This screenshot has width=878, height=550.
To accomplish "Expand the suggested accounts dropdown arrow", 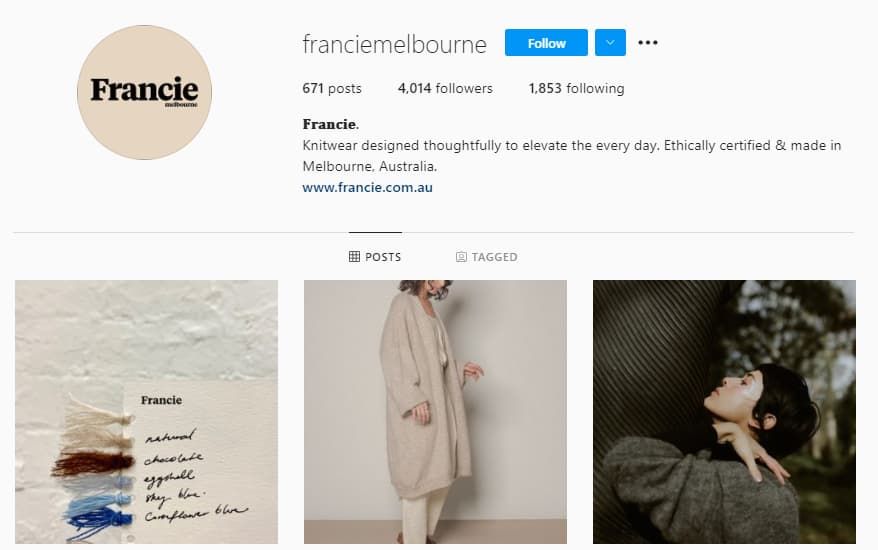I will point(610,43).
